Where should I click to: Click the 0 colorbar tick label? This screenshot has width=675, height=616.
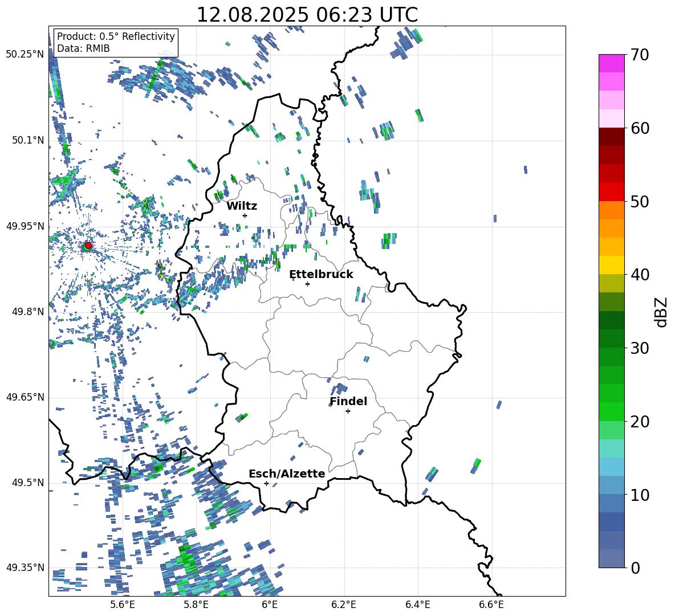636,568
